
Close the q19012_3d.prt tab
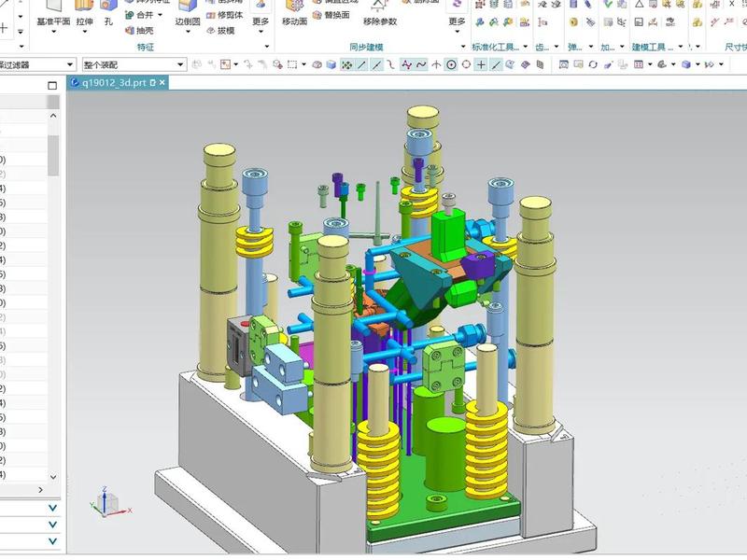pos(162,83)
